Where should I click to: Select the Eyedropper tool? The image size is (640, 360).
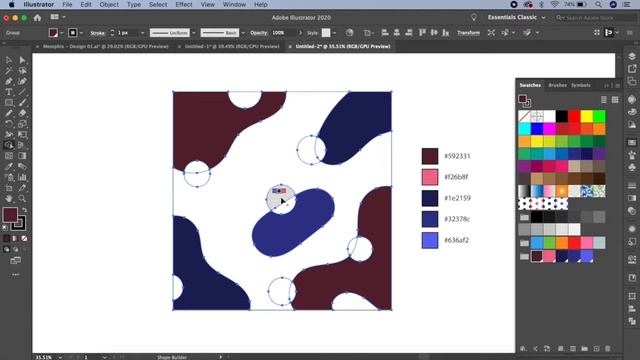pyautogui.click(x=9, y=167)
